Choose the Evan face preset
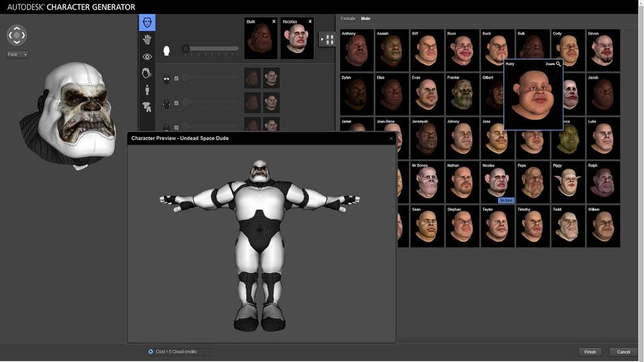Image resolution: width=644 pixels, height=362 pixels. (427, 94)
